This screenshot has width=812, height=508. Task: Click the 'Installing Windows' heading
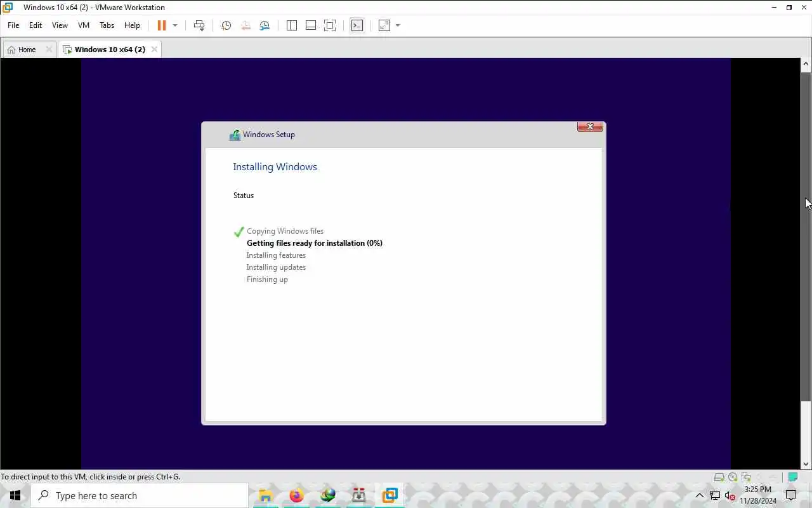pos(275,167)
